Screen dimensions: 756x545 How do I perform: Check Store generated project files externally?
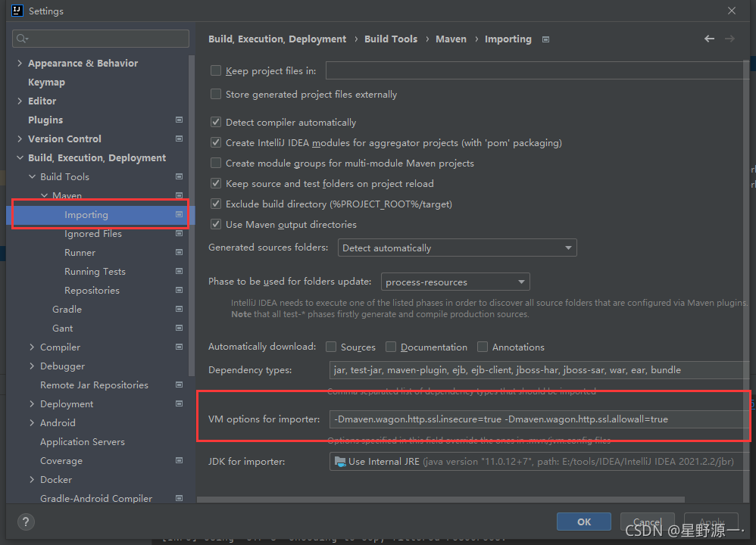pos(216,95)
